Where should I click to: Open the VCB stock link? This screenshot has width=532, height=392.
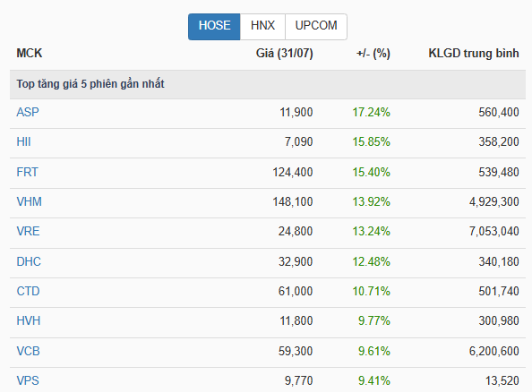coord(28,351)
